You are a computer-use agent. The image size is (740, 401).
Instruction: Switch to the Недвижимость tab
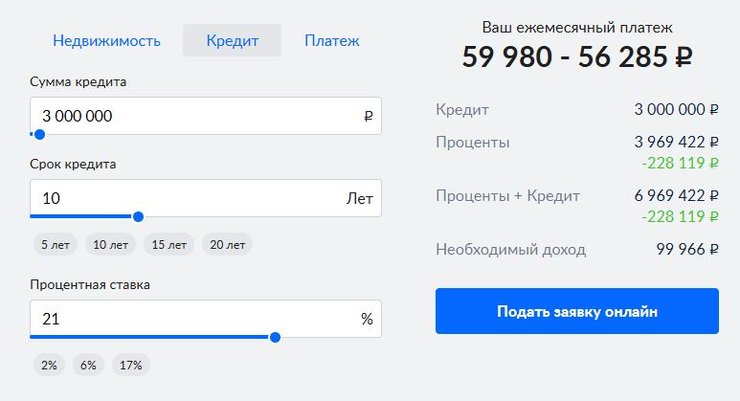pos(107,41)
